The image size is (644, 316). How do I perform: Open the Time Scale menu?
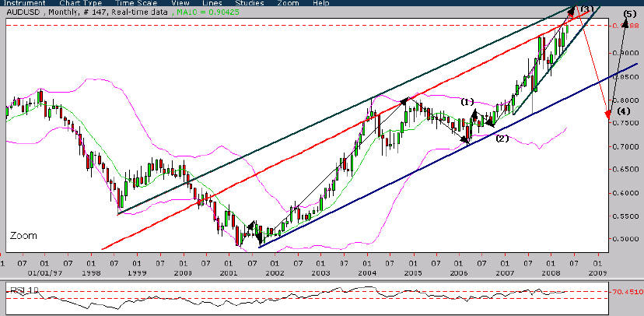pos(136,3)
